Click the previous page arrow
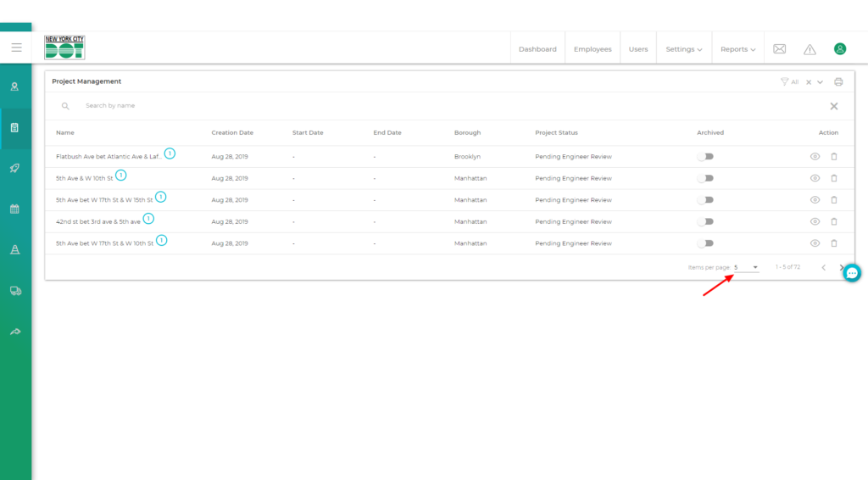This screenshot has width=868, height=480. point(823,267)
